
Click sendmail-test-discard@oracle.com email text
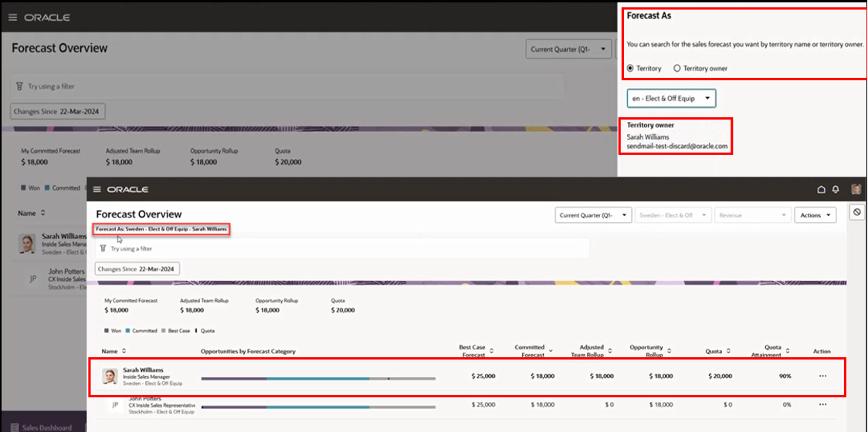pos(676,147)
